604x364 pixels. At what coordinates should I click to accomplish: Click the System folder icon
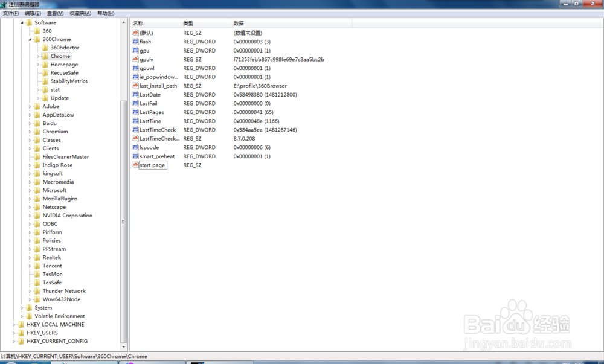pos(29,308)
